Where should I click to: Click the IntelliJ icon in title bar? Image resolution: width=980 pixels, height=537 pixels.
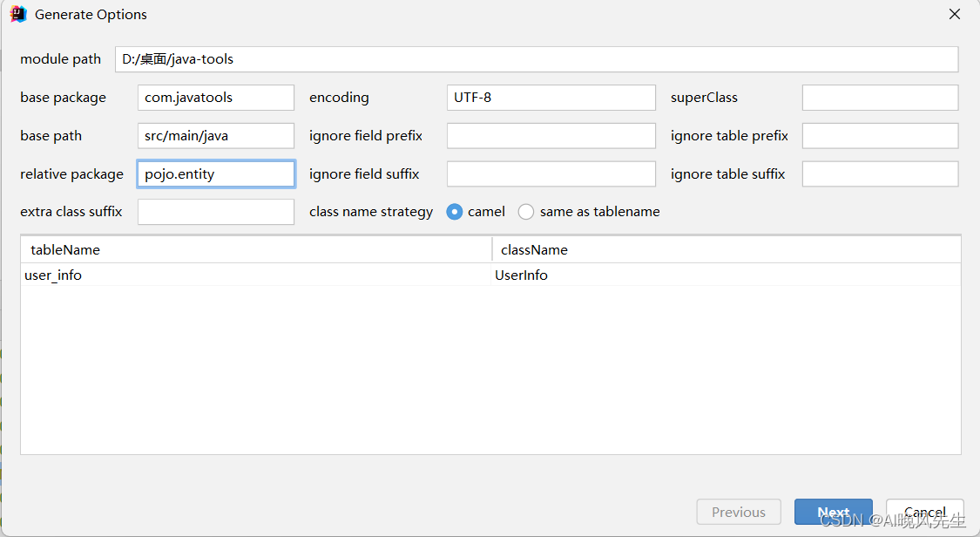(18, 15)
